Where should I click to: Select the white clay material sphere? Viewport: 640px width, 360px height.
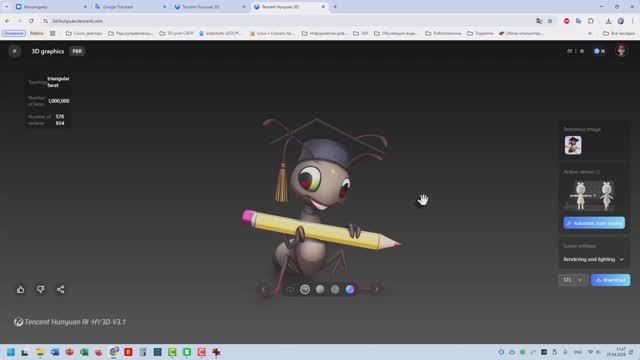click(320, 289)
